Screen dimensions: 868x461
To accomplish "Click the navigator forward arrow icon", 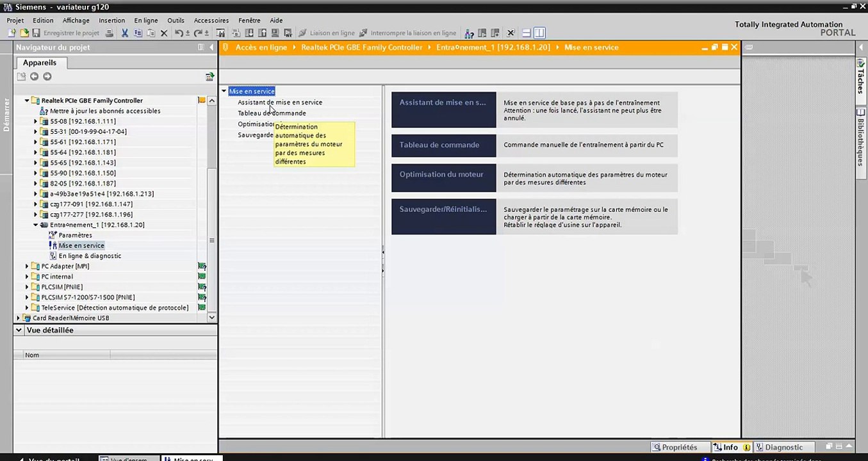I will coord(47,77).
